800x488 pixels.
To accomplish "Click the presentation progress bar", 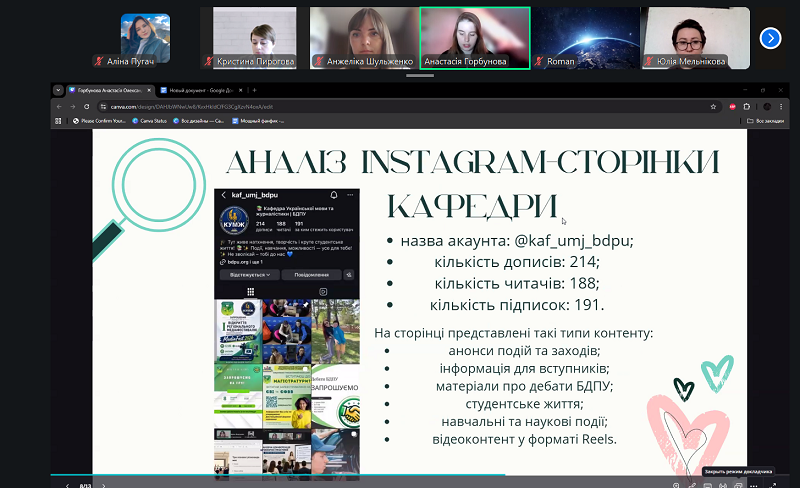I will point(419,475).
